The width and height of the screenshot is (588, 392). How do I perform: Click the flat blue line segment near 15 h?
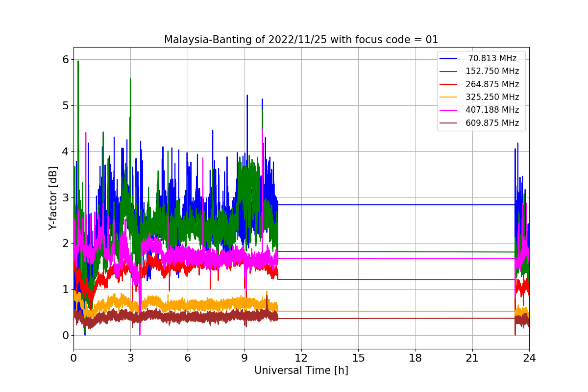[358, 205]
